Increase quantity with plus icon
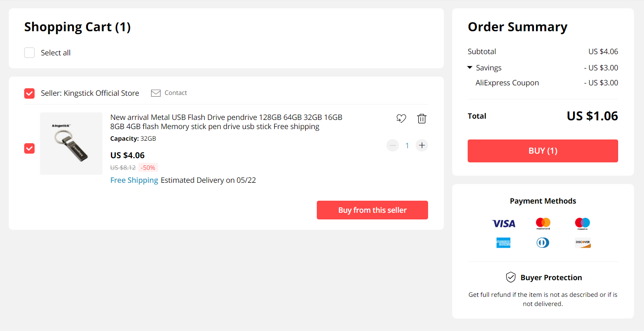The height and width of the screenshot is (331, 644). tap(422, 145)
